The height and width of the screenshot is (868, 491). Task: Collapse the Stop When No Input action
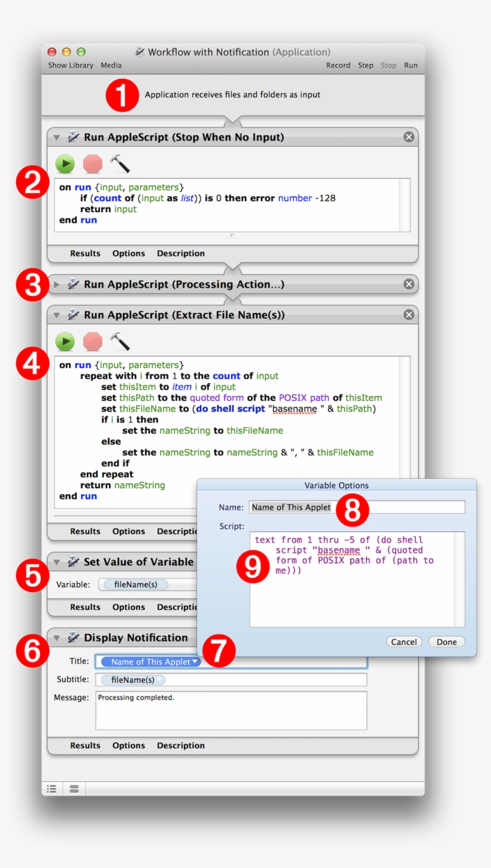click(x=57, y=138)
